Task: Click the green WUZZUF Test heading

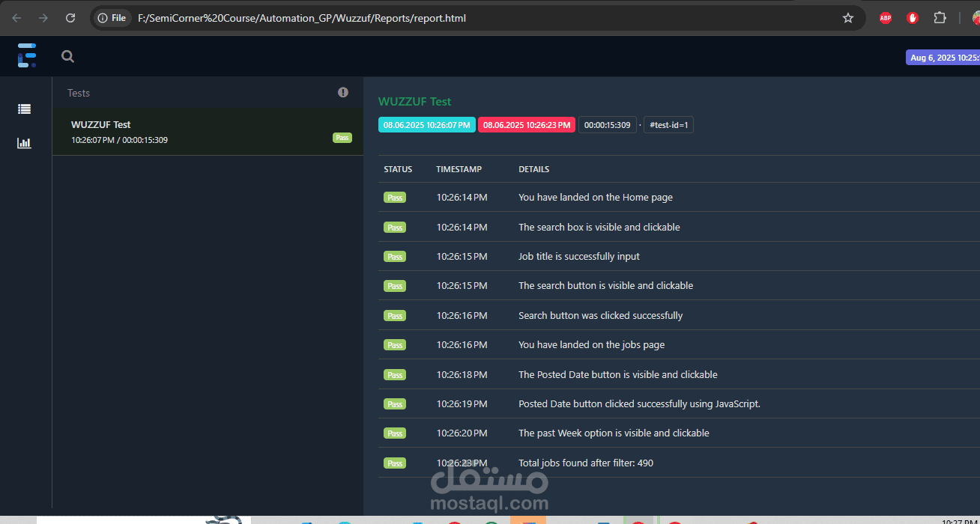Action: coord(414,102)
